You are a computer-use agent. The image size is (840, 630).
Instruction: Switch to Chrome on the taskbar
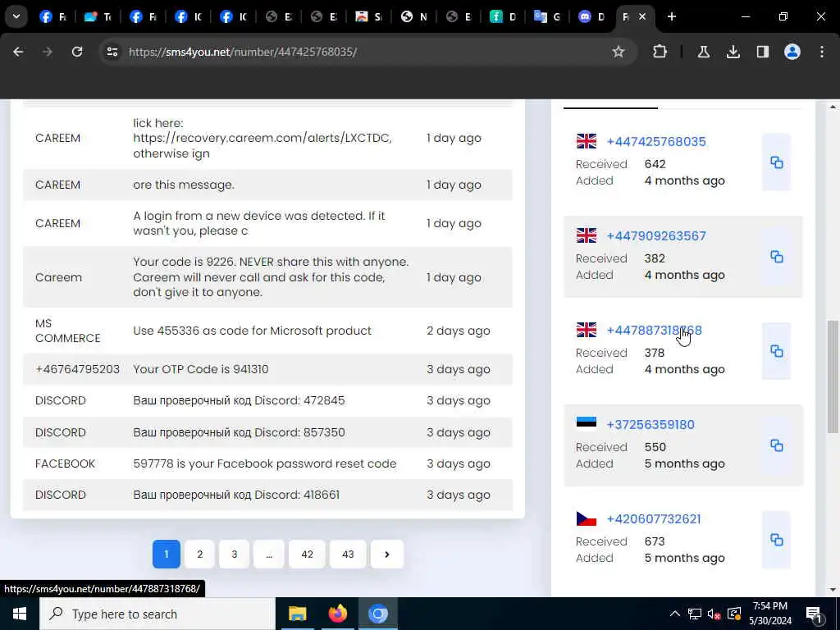click(x=377, y=614)
